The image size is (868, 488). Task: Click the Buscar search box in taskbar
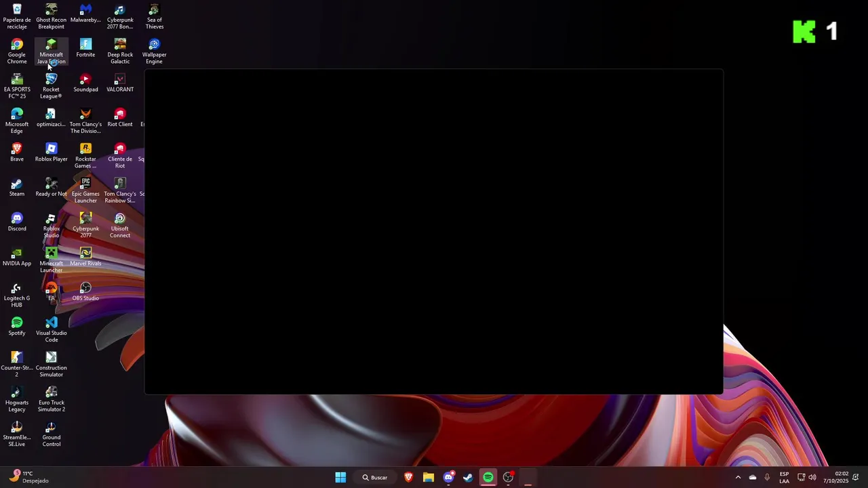point(375,477)
